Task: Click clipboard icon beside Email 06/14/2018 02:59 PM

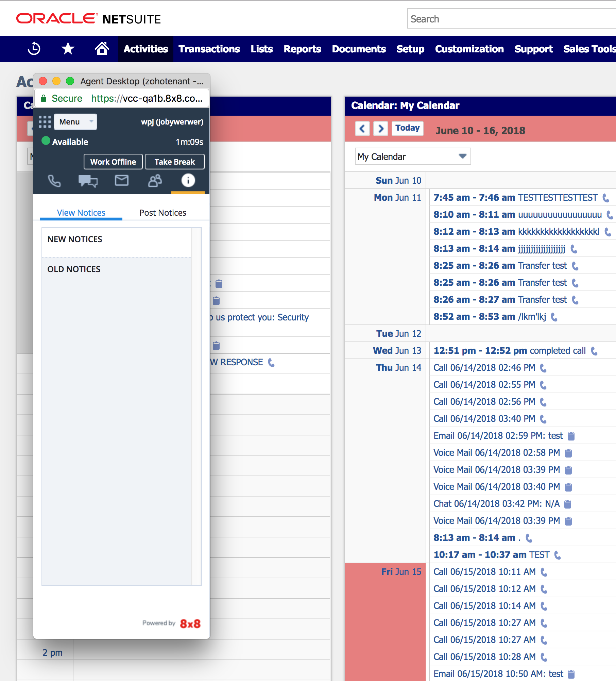Action: coord(571,436)
